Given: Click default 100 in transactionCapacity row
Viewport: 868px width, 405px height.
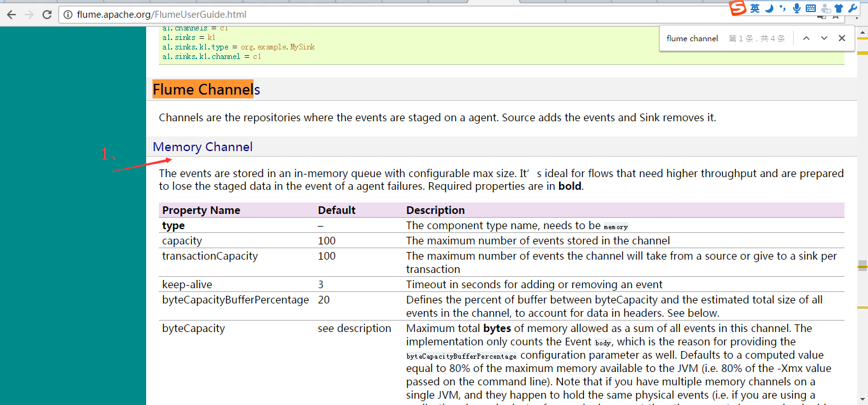Looking at the screenshot, I should [327, 256].
